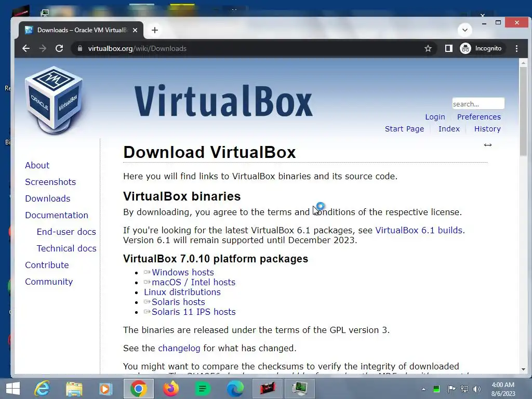
Task: Open the volume speaker tray icon
Action: [477, 389]
